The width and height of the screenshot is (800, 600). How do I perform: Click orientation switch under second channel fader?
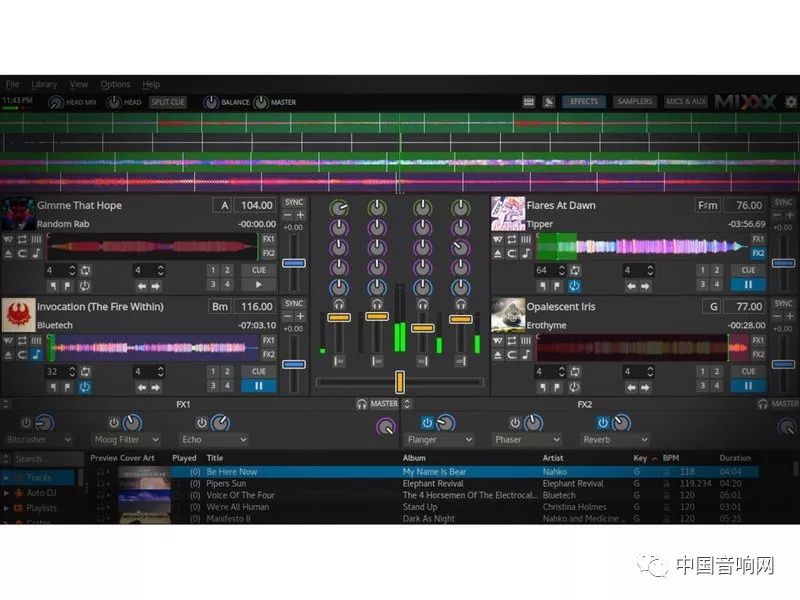coord(377,361)
